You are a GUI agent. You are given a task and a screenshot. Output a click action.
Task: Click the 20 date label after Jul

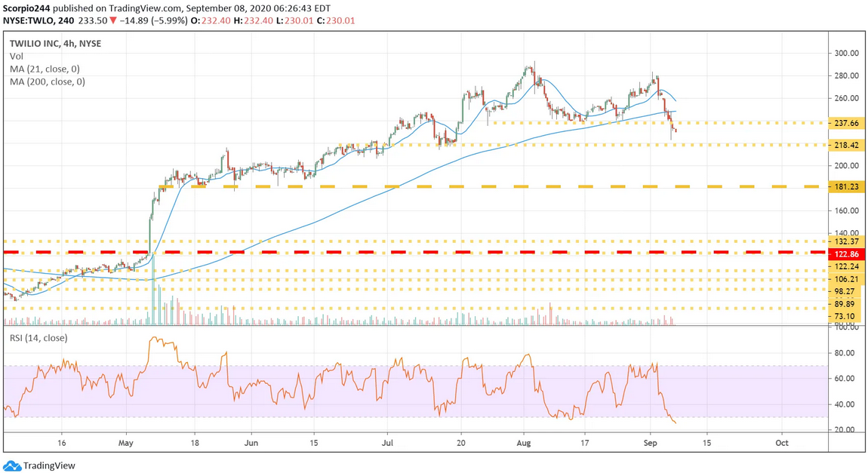[460, 443]
